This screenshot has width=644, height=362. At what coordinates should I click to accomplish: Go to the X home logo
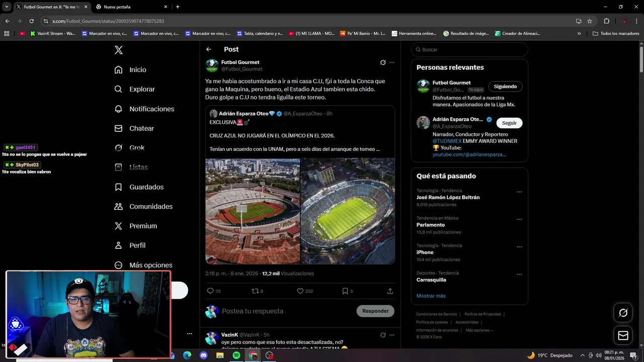click(x=118, y=50)
